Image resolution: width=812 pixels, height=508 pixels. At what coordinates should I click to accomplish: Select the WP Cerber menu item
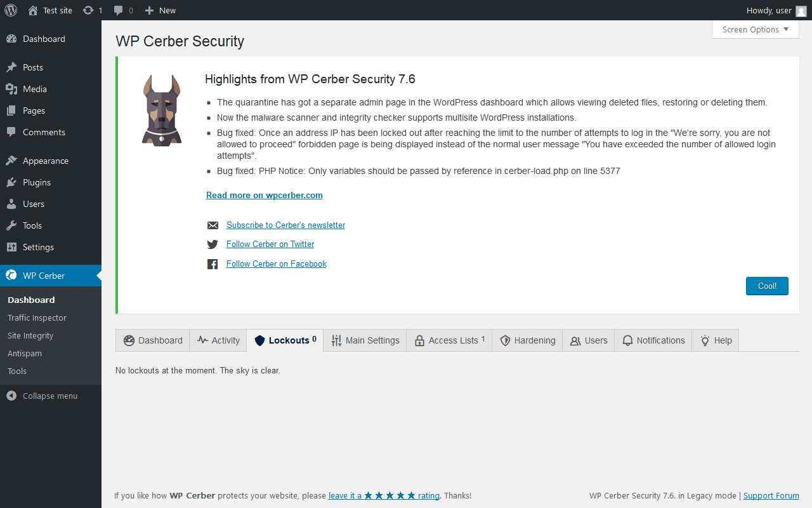(51, 276)
